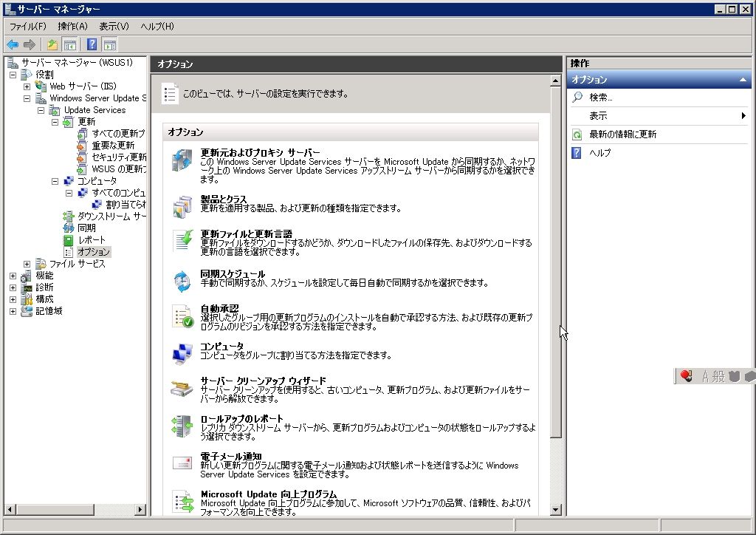Click the options pane scroll down arrow
The width and height of the screenshot is (756, 535).
(x=555, y=509)
